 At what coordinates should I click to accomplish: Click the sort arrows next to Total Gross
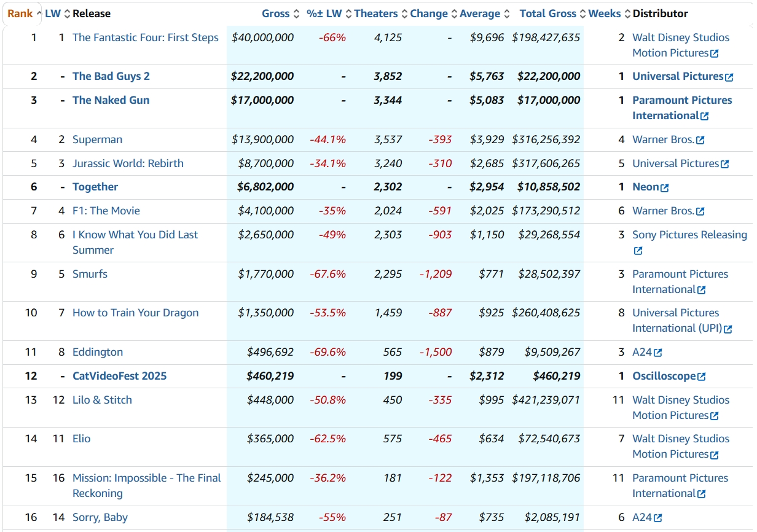point(582,14)
